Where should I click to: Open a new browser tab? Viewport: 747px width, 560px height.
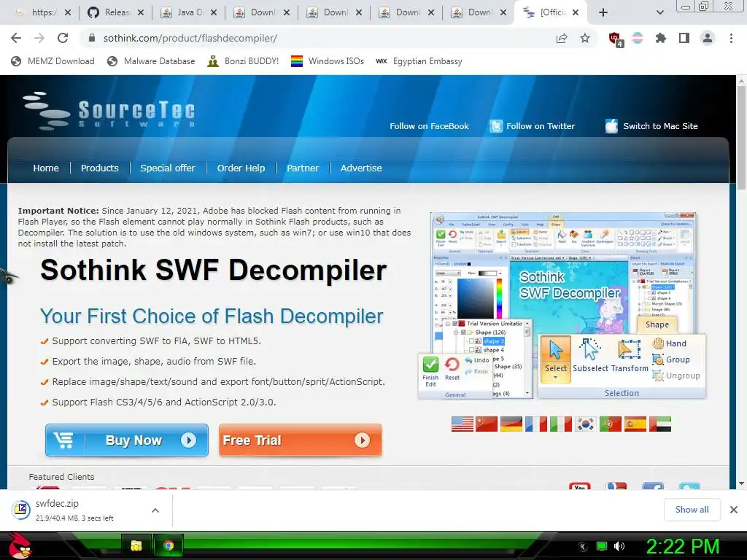tap(603, 13)
